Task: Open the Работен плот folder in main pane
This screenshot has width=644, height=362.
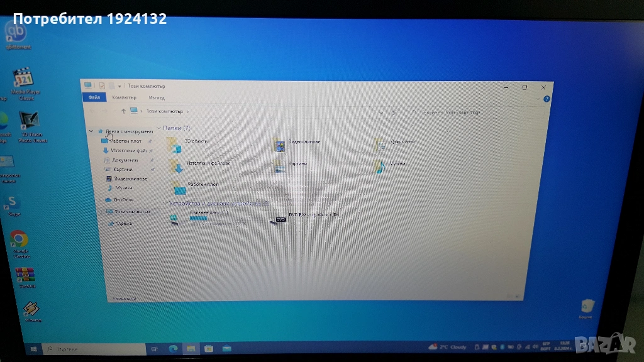Action: (x=194, y=187)
